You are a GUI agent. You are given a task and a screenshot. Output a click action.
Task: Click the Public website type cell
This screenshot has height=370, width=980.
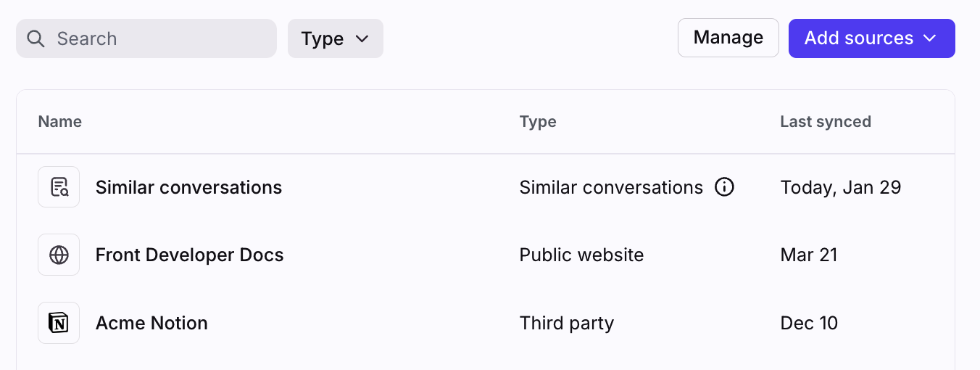point(581,255)
